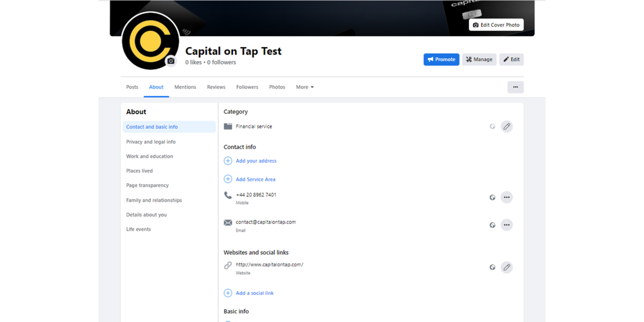Switch to the Posts tab
This screenshot has width=644, height=322.
coord(132,87)
